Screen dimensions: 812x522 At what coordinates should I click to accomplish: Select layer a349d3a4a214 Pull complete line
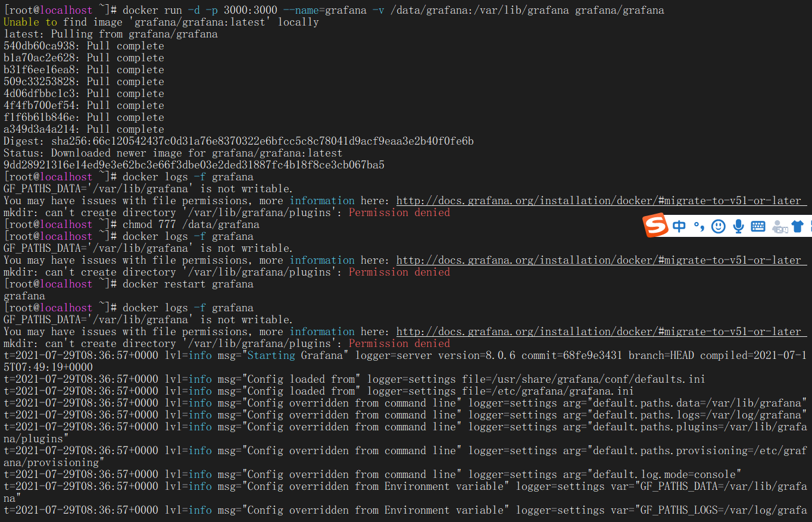pos(84,129)
